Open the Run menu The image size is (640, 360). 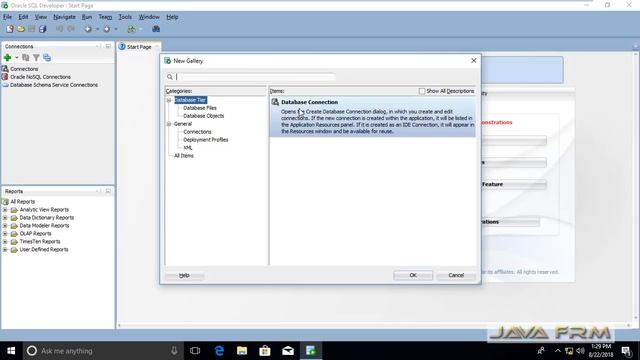[87, 17]
